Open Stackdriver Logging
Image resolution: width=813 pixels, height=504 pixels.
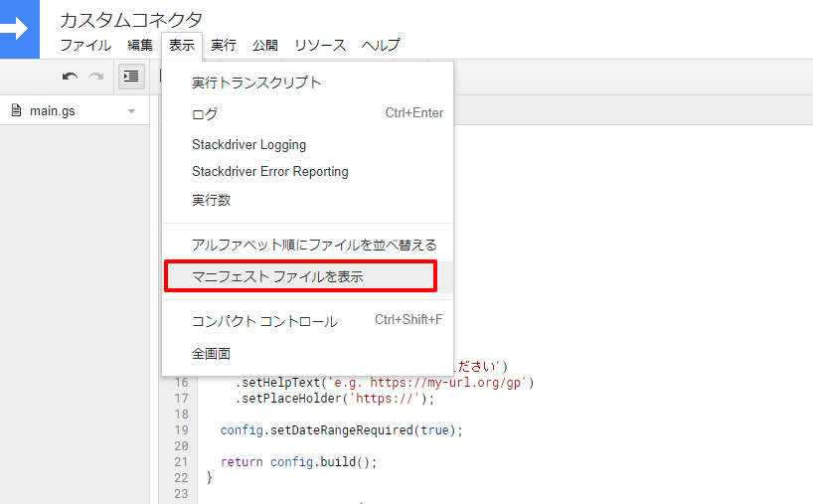point(248,144)
